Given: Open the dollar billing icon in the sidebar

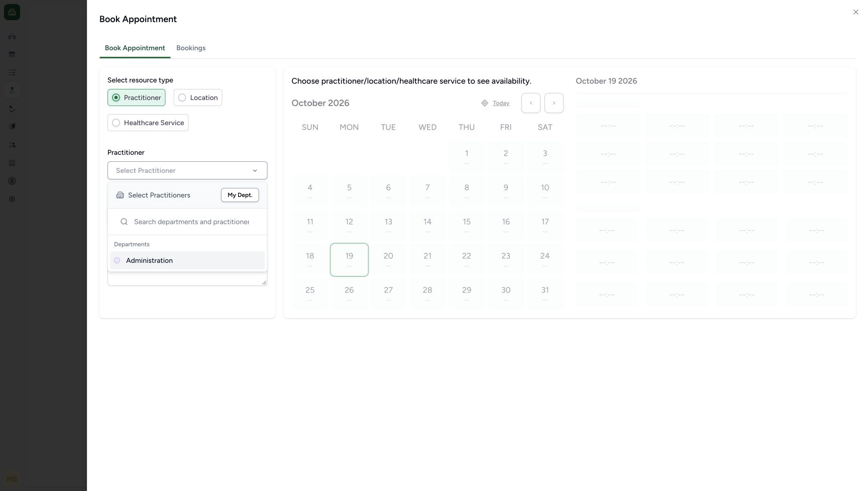Looking at the screenshot, I should click(x=12, y=181).
